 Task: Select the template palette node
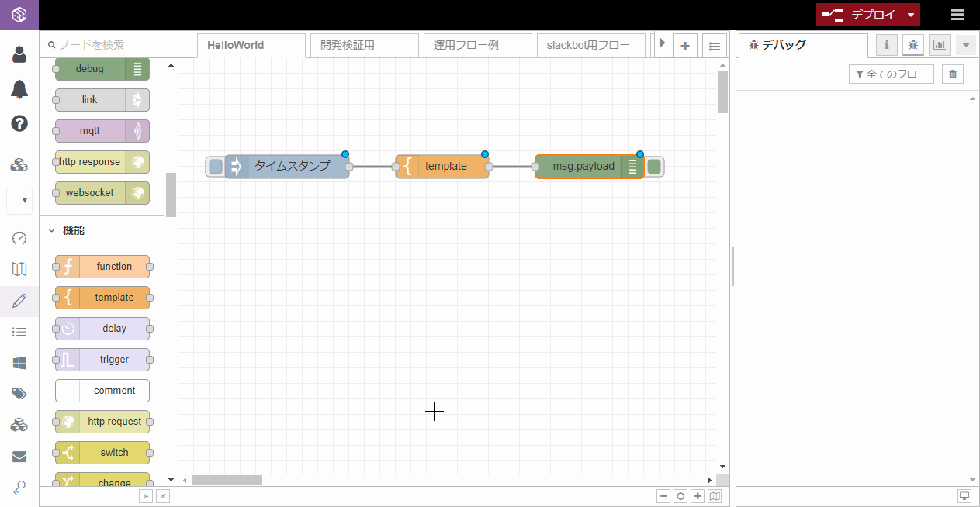tap(102, 298)
